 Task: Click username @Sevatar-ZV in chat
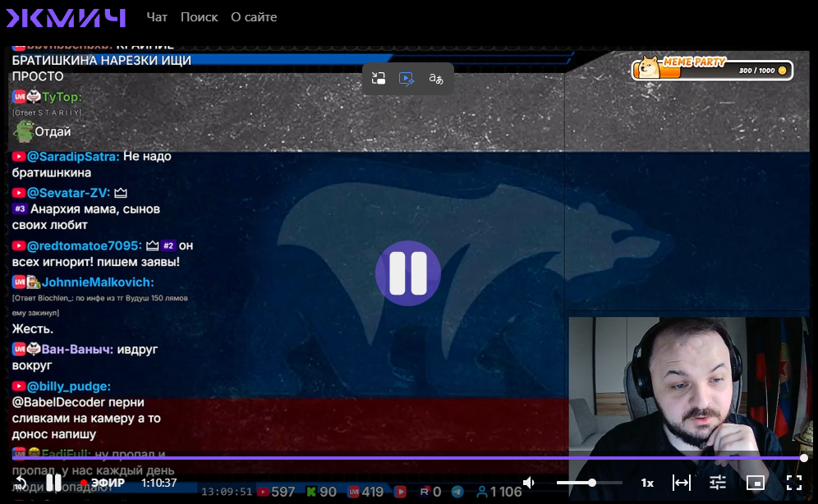[x=68, y=193]
